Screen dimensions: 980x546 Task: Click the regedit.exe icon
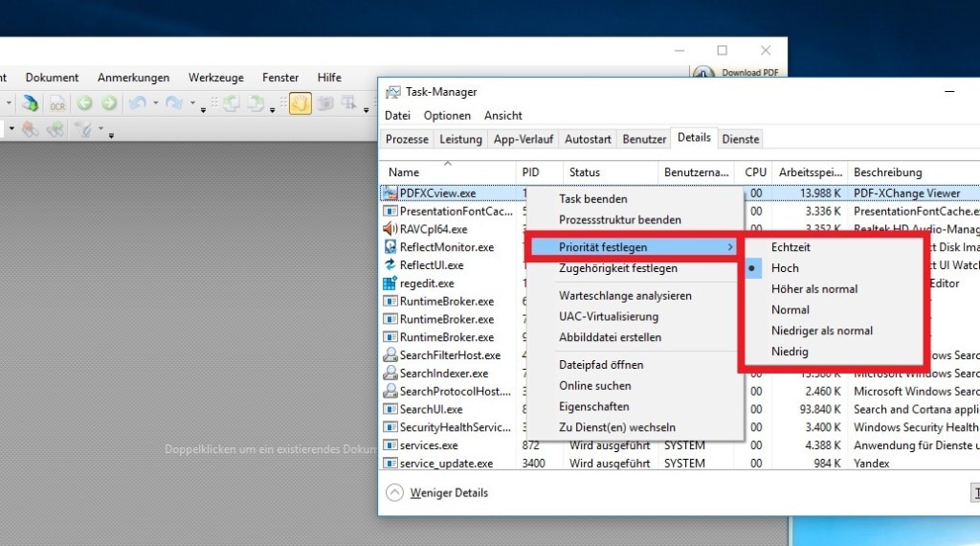(x=390, y=284)
